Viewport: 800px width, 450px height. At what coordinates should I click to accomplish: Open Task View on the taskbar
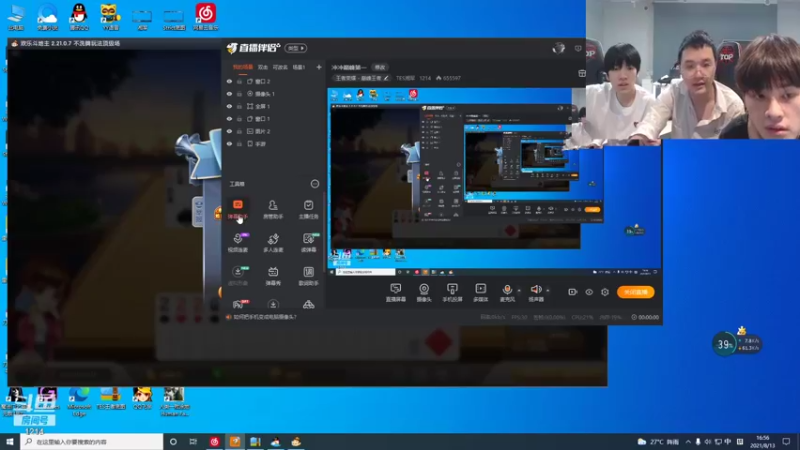click(193, 442)
